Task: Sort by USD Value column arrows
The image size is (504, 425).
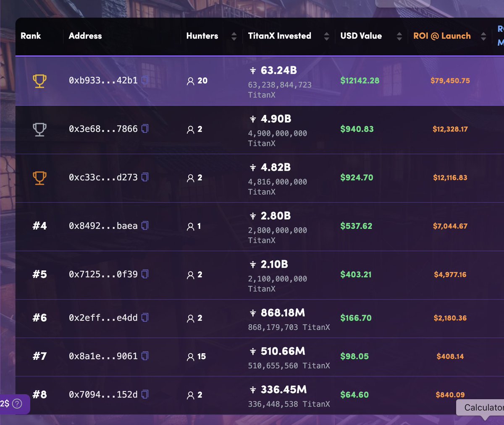Action: pyautogui.click(x=399, y=37)
